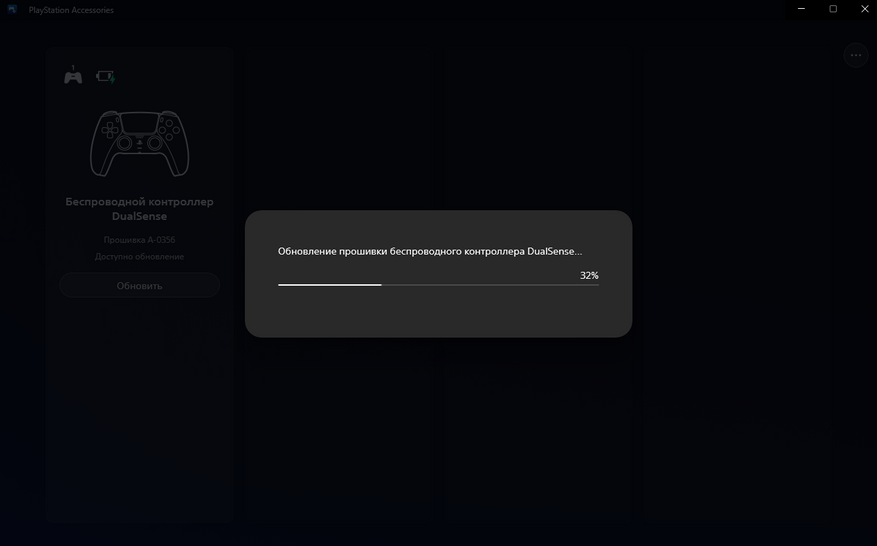Close the PlayStation Accessories window
Viewport: 877px width, 546px height.
pyautogui.click(x=864, y=9)
